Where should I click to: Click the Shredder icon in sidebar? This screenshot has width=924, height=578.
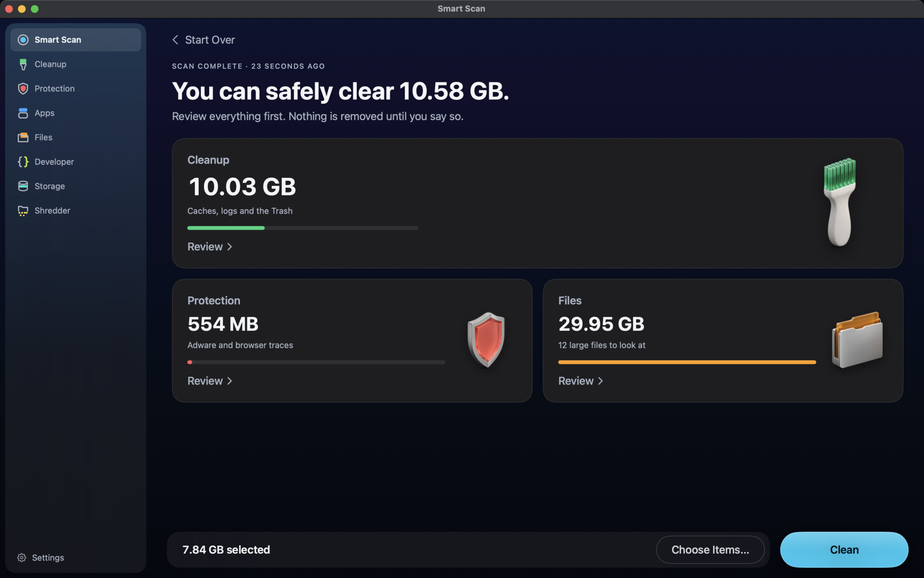pos(23,210)
